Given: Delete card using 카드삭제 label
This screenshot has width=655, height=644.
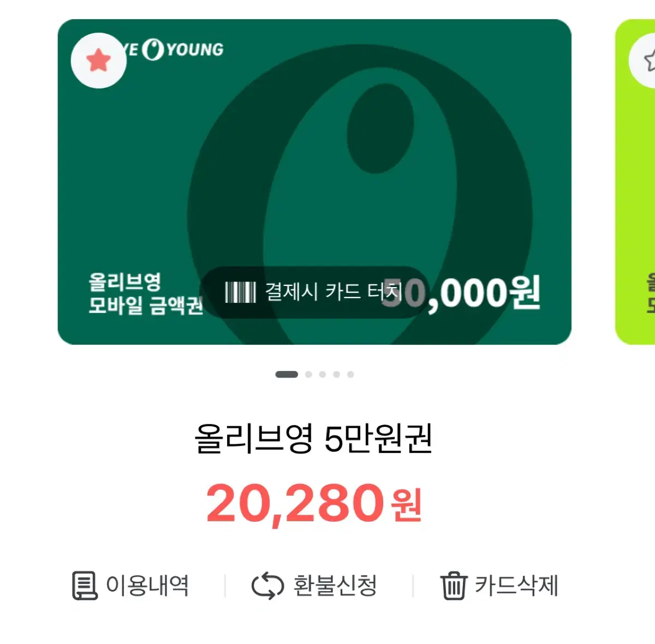Looking at the screenshot, I should [x=516, y=586].
